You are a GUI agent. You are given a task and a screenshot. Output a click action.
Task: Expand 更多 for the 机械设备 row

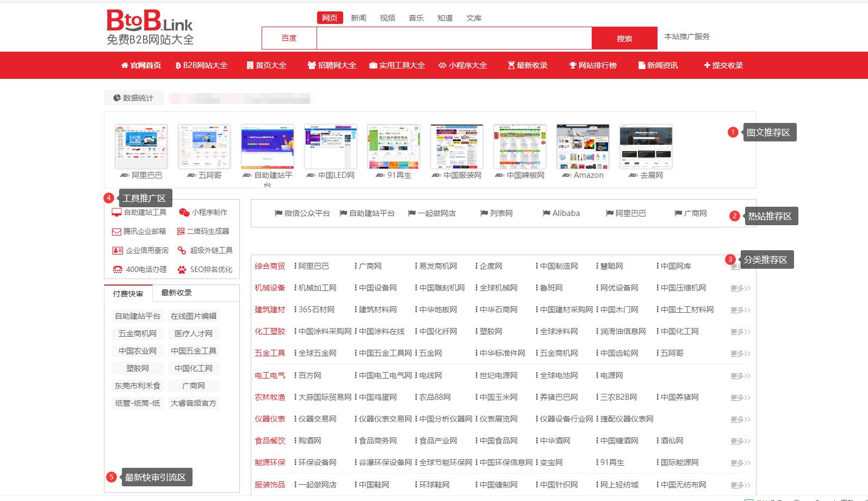tap(740, 288)
